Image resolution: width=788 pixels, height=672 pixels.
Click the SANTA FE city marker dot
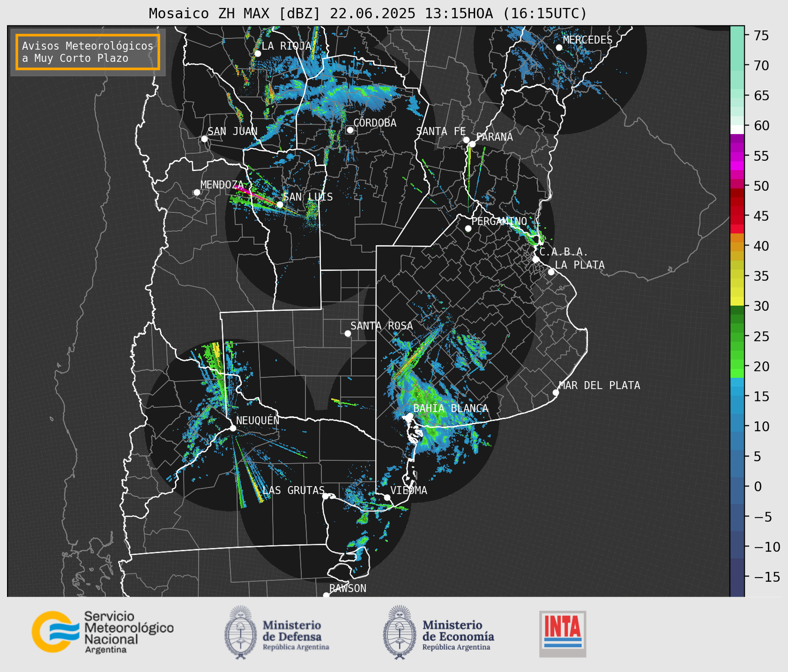click(x=466, y=140)
